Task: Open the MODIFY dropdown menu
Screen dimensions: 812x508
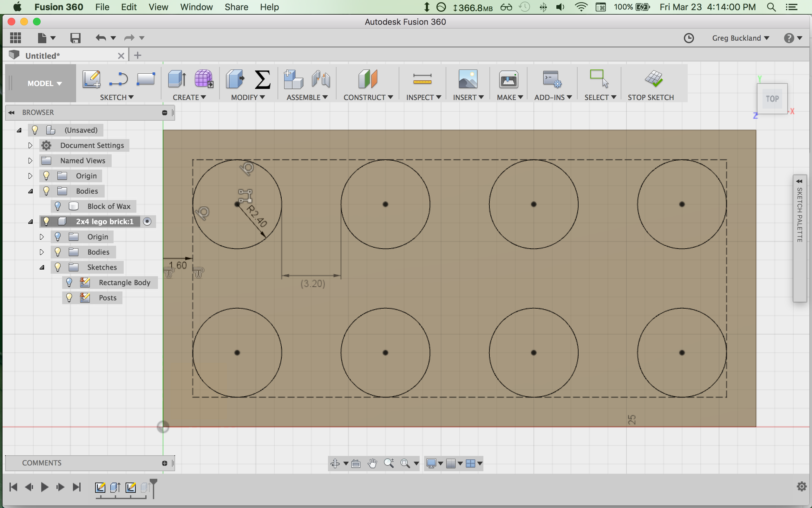Action: click(248, 97)
